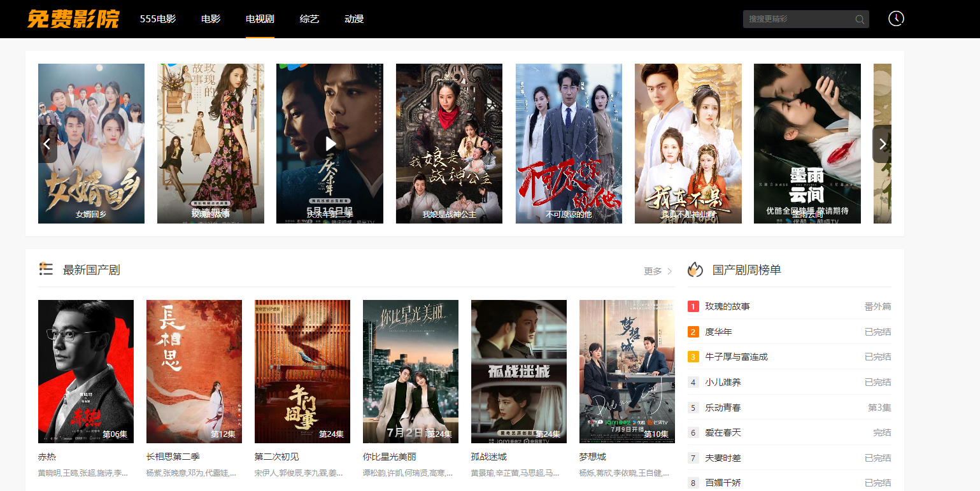The width and height of the screenshot is (980, 491).
Task: Click the cast line 宋伊人,郭俊辰,李九霖
Action: (300, 473)
